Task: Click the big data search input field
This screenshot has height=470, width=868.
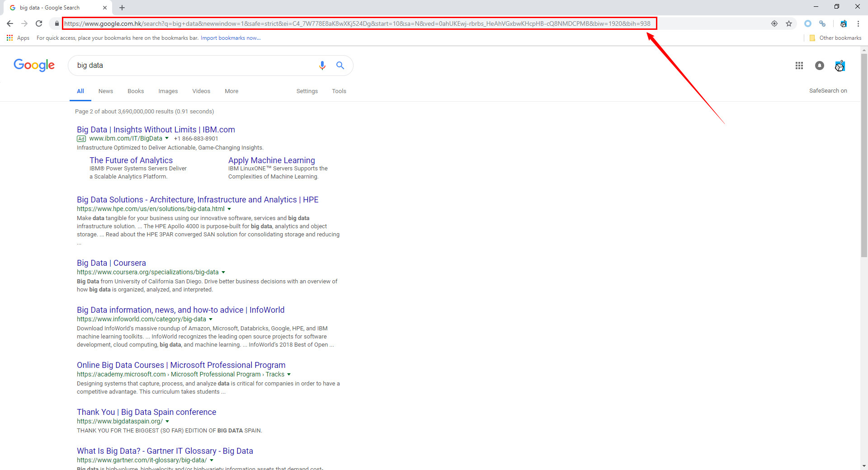Action: click(x=194, y=66)
